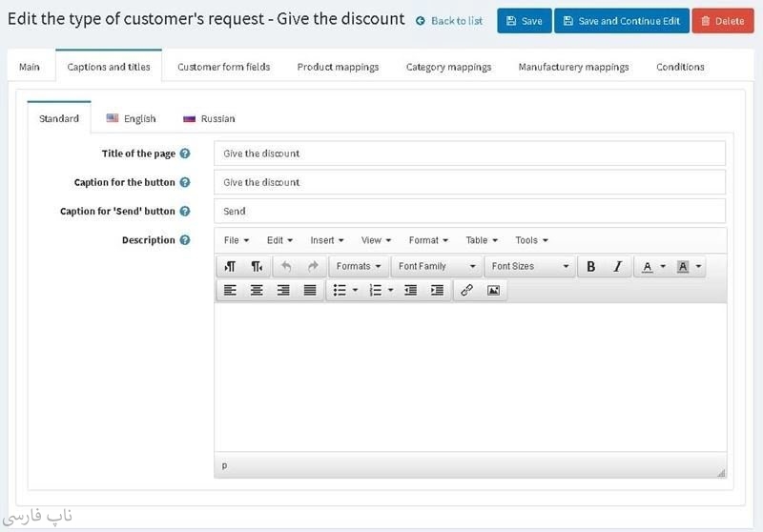This screenshot has width=763, height=532.
Task: Expand the Font Family dropdown
Action: coord(436,267)
